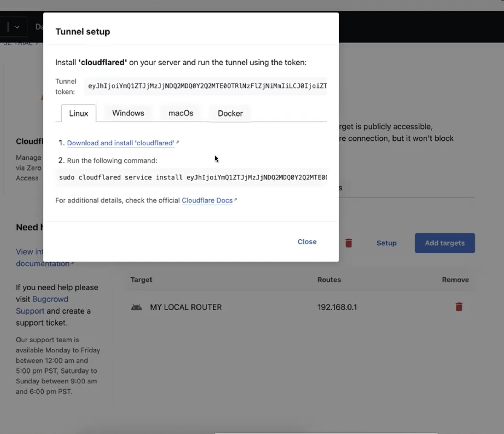Open the macOs tab
Screen dimensions: 504x434
(181, 113)
